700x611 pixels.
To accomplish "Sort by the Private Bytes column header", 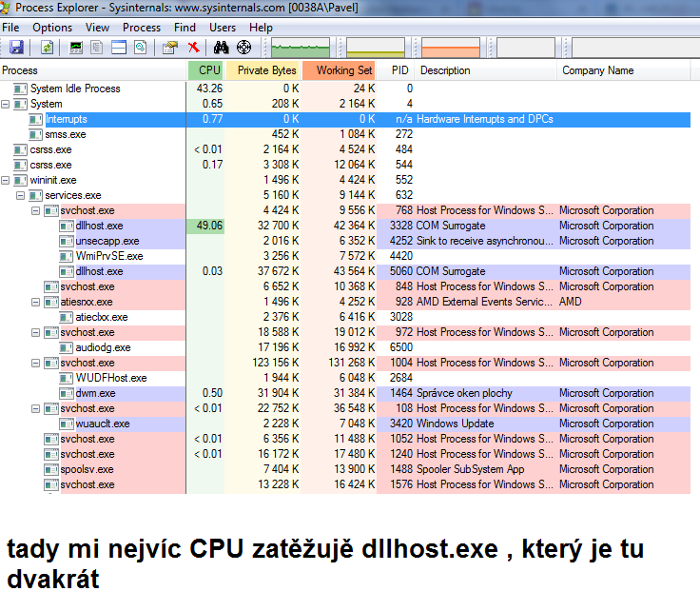I will [262, 70].
